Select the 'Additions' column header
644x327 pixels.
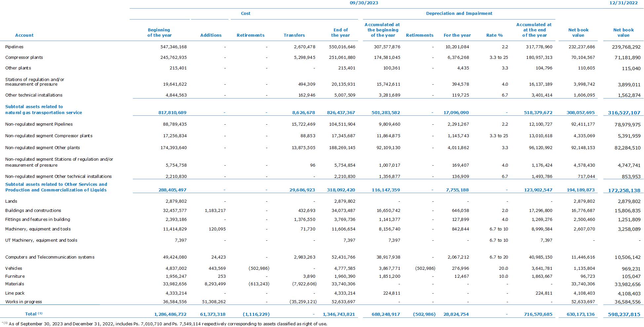[x=211, y=35]
